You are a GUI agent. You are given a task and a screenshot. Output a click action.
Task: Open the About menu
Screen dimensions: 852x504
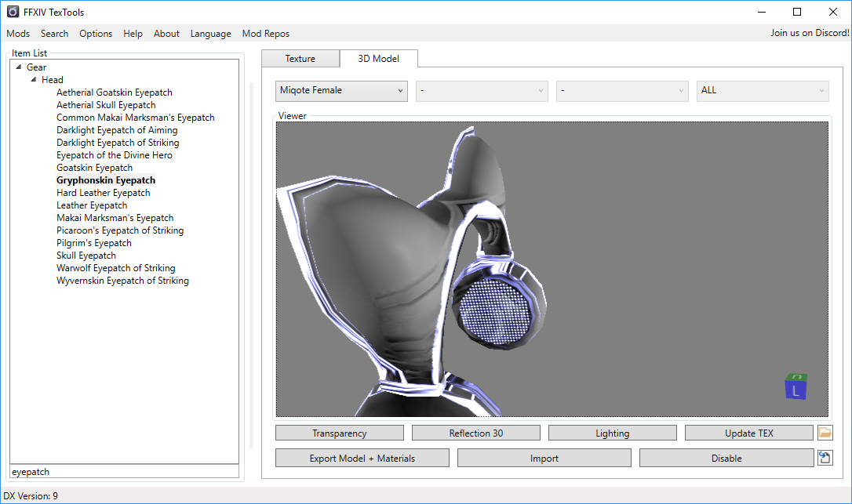[x=166, y=34]
